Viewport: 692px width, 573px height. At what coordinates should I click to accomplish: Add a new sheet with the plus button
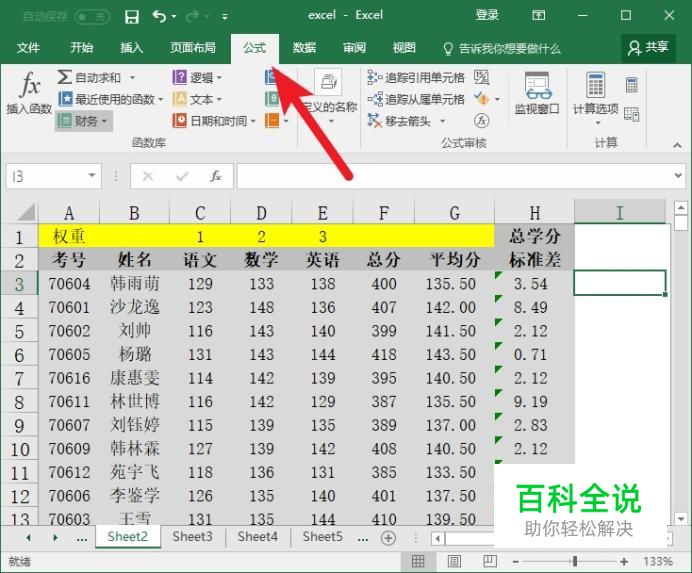point(389,537)
